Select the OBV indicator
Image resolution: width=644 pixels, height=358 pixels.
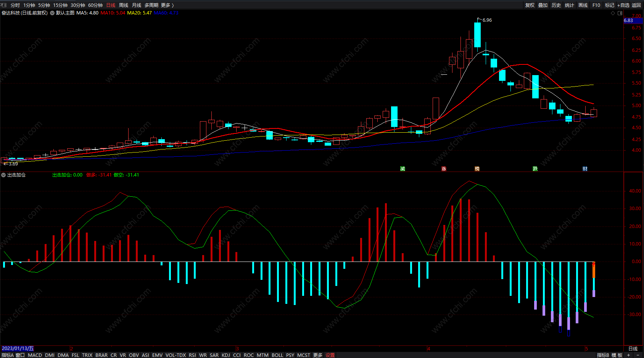(134, 355)
